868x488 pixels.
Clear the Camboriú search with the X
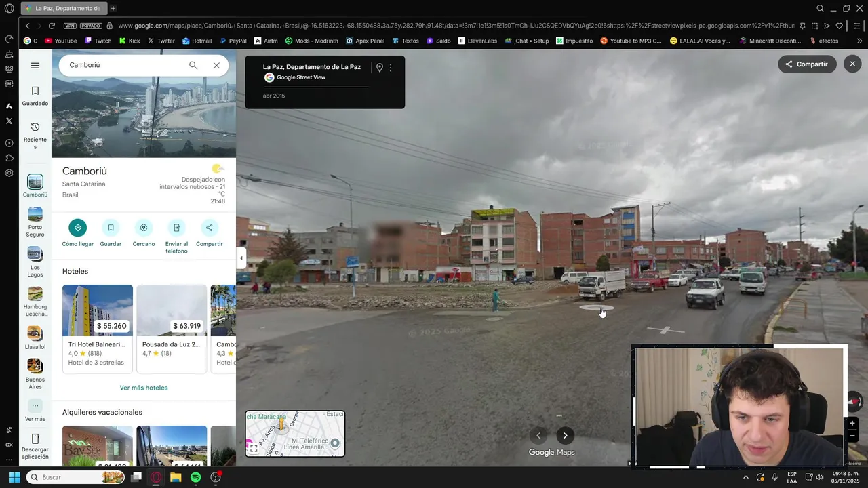click(216, 65)
